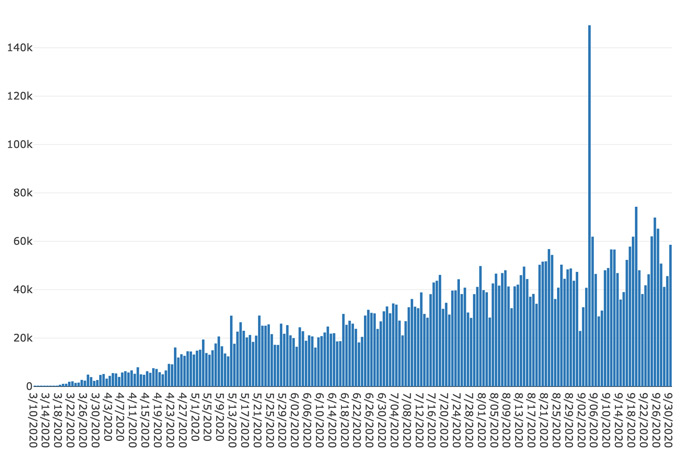The height and width of the screenshot is (458, 680).
Task: Click the tallest spike bar near 150k
Action: coord(589,206)
